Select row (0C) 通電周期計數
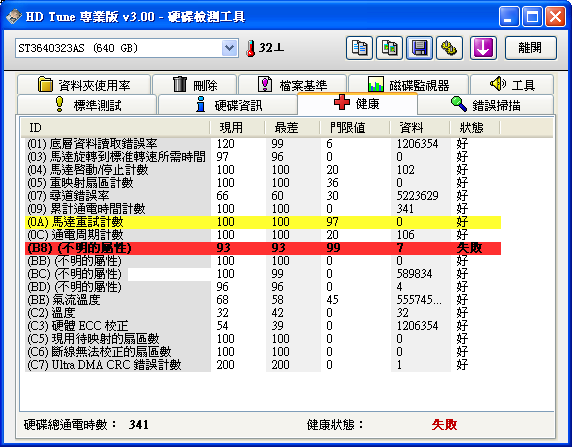Image resolution: width=572 pixels, height=447 pixels. (263, 235)
